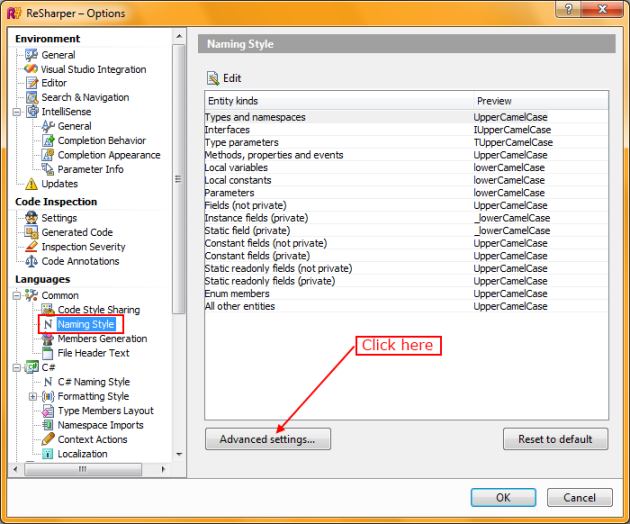Click the Code Style Sharing icon
Viewport: 630px width, 524px height.
tap(48, 309)
